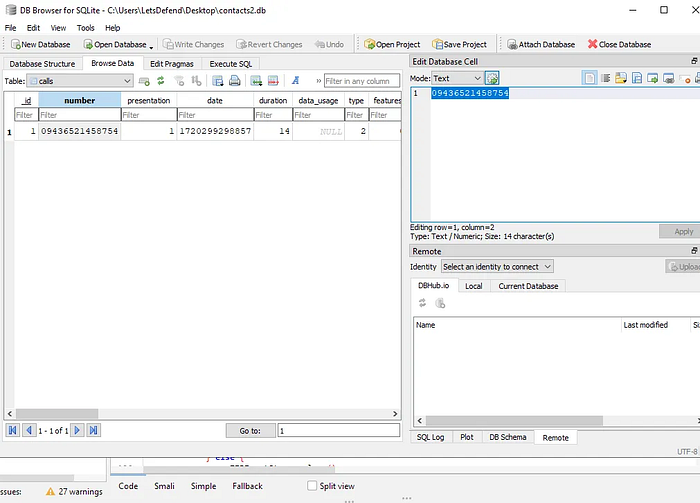Screen dimensions: 700x503
Task: Refresh table data with the green arrows icon
Action: pyautogui.click(x=161, y=81)
